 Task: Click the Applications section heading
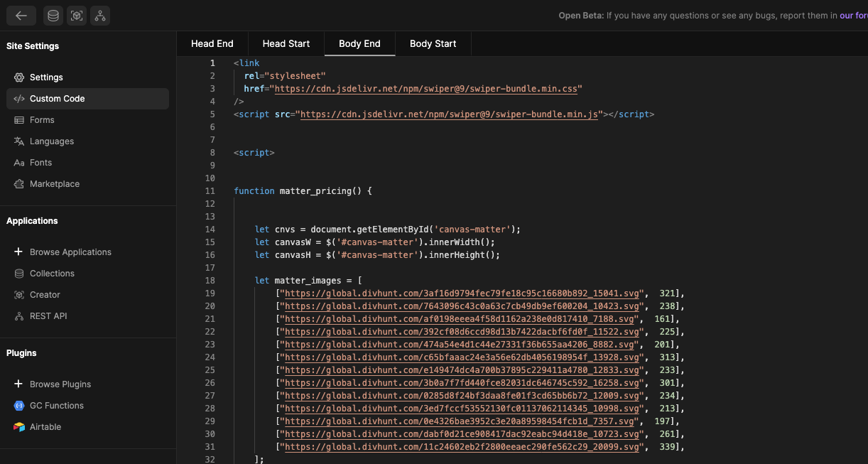click(32, 221)
